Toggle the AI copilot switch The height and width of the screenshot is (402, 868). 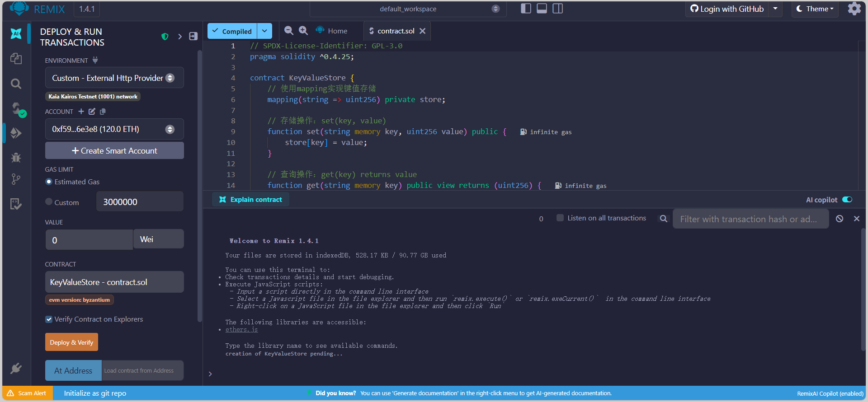tap(847, 200)
